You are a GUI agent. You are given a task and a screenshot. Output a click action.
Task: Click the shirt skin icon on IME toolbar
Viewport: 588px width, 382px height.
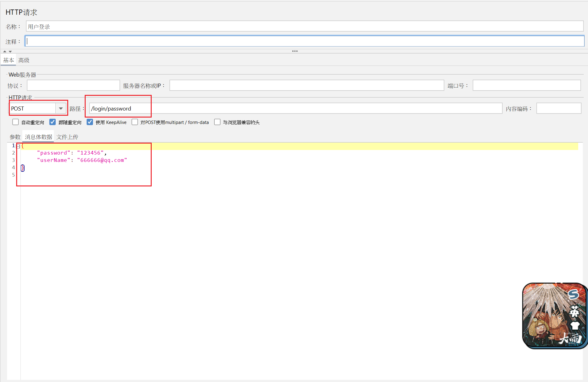(575, 325)
